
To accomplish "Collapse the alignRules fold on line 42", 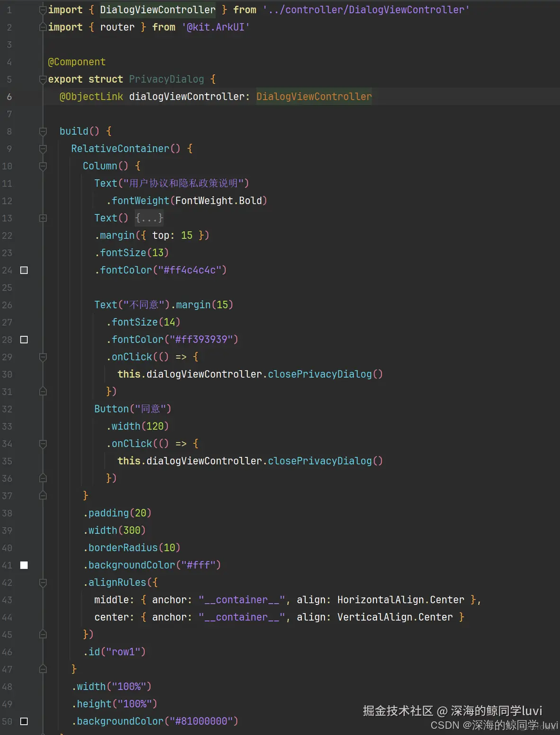I will pyautogui.click(x=43, y=583).
